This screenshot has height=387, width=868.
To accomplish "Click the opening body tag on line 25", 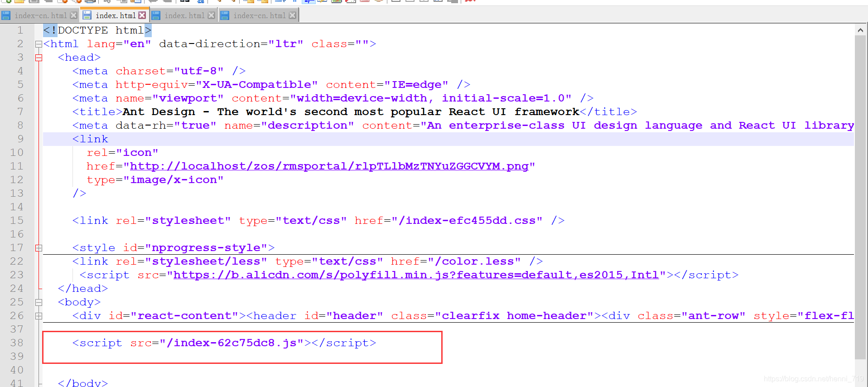I will tap(79, 302).
